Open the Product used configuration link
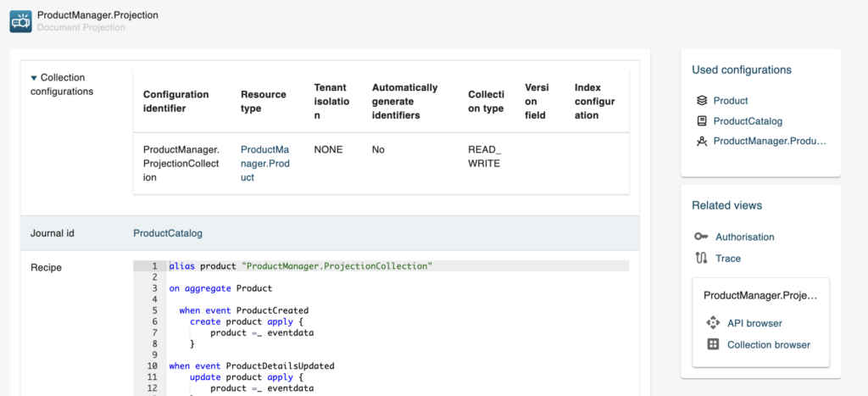The image size is (868, 396). point(731,101)
